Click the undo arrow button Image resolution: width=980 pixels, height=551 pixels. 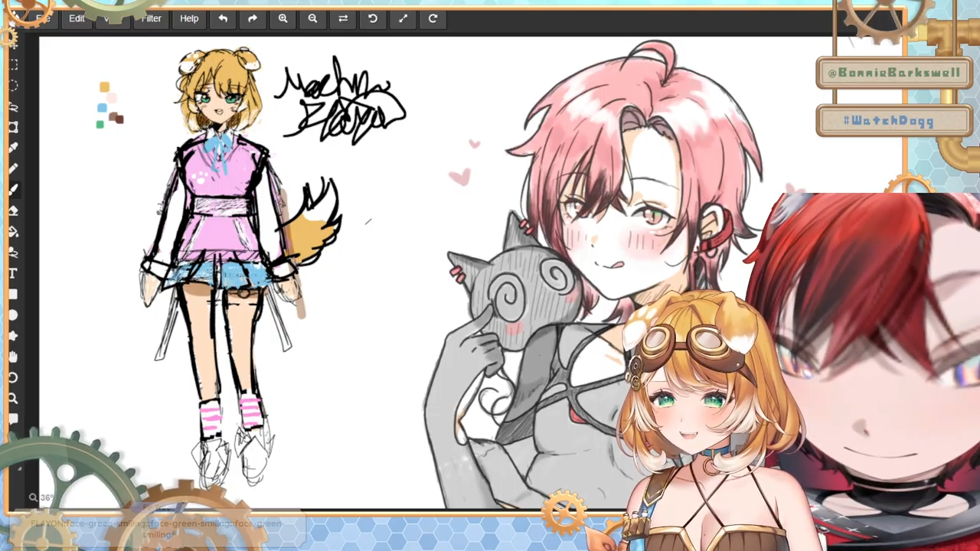coord(223,18)
